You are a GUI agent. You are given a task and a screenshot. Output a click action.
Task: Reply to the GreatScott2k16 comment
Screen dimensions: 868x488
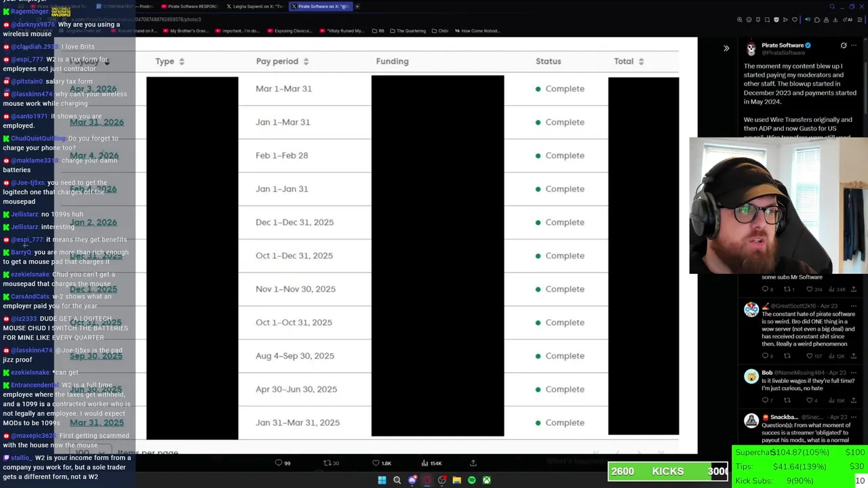coord(767,356)
